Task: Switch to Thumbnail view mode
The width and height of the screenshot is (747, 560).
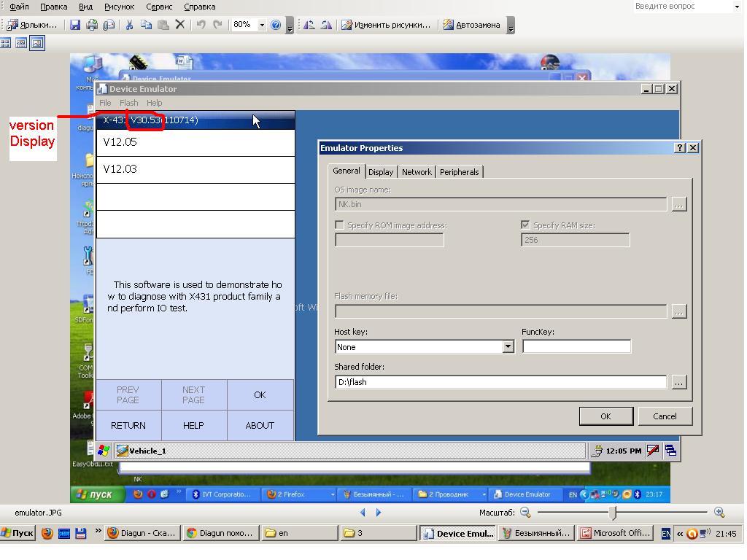Action: [x=6, y=43]
